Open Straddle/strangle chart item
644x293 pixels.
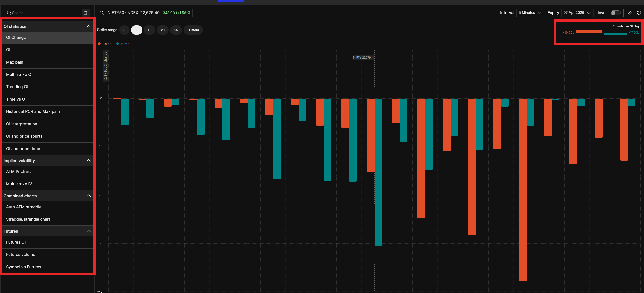pos(28,219)
